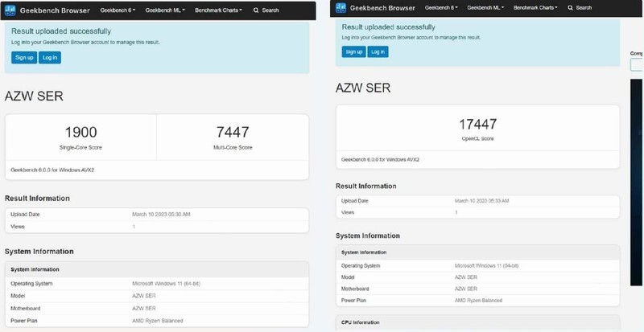The width and height of the screenshot is (644, 332).
Task: Click search magnifier icon in right window
Action: (571, 8)
